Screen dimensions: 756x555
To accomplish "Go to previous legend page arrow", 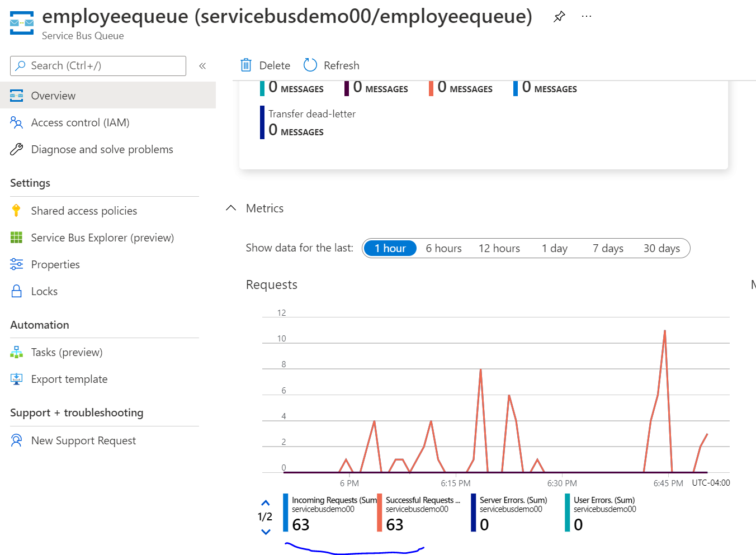I will coord(266,503).
